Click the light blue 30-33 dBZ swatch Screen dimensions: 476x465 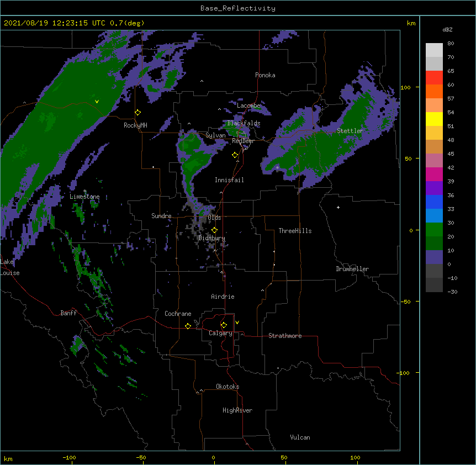434,215
